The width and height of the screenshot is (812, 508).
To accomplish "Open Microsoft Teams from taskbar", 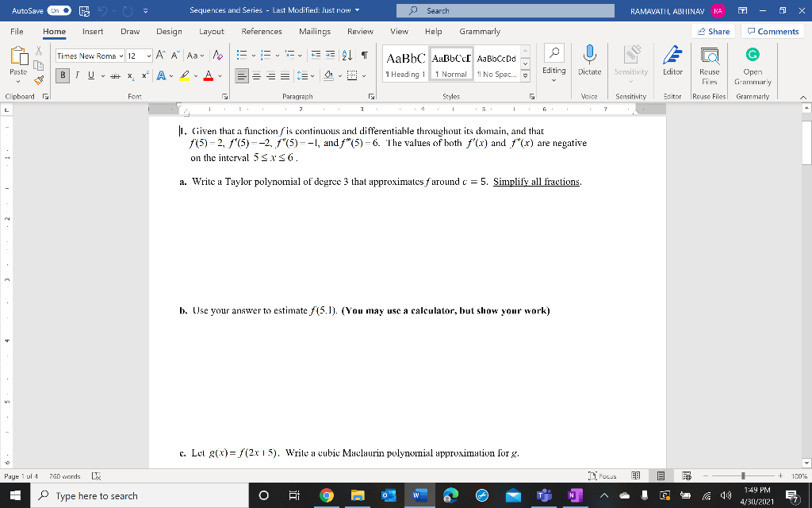I will click(x=544, y=495).
